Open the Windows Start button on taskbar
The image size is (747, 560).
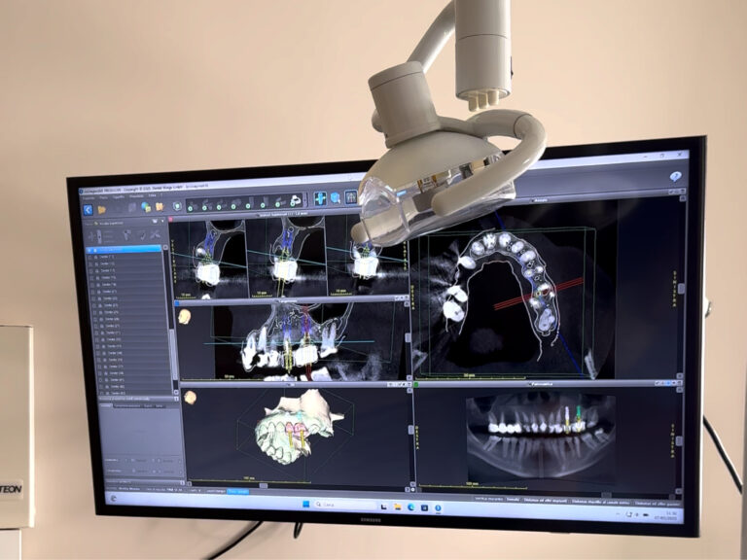coord(305,504)
